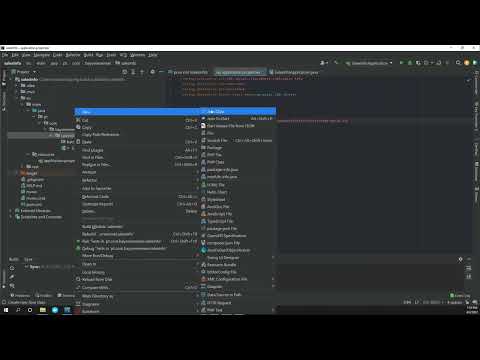Open the Diagrams submenu
Image resolution: width=480 pixels, height=360 pixels.
point(137,304)
